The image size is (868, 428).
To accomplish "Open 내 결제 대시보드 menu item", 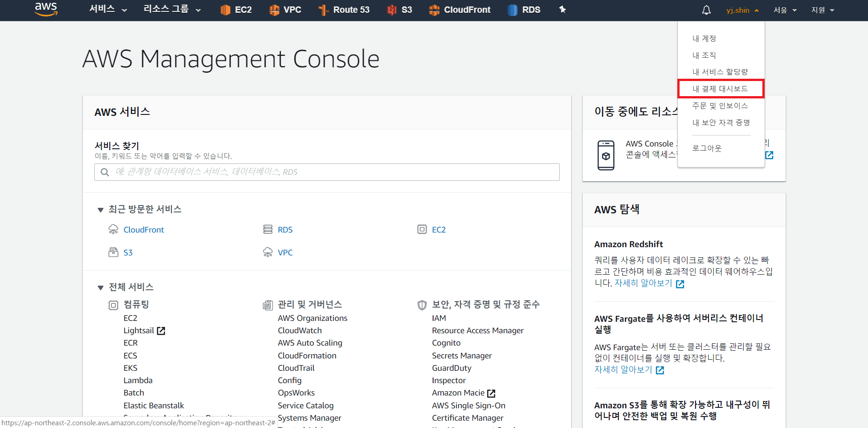I will (x=720, y=89).
